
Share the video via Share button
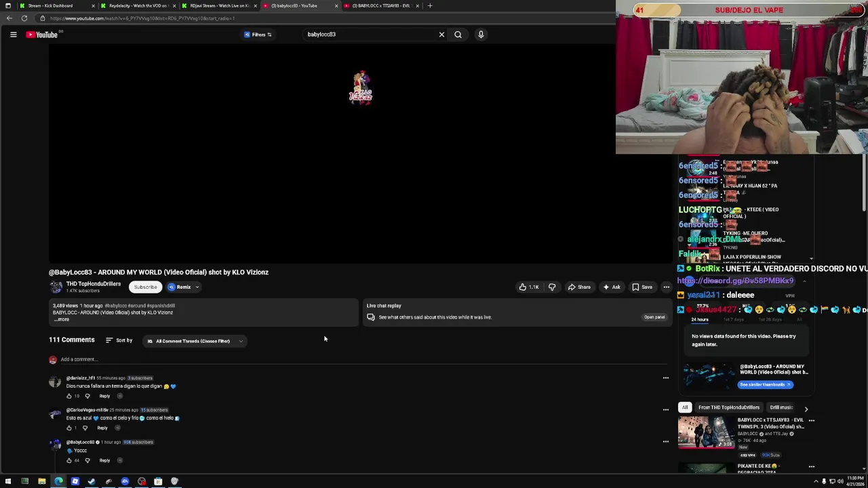(x=578, y=287)
